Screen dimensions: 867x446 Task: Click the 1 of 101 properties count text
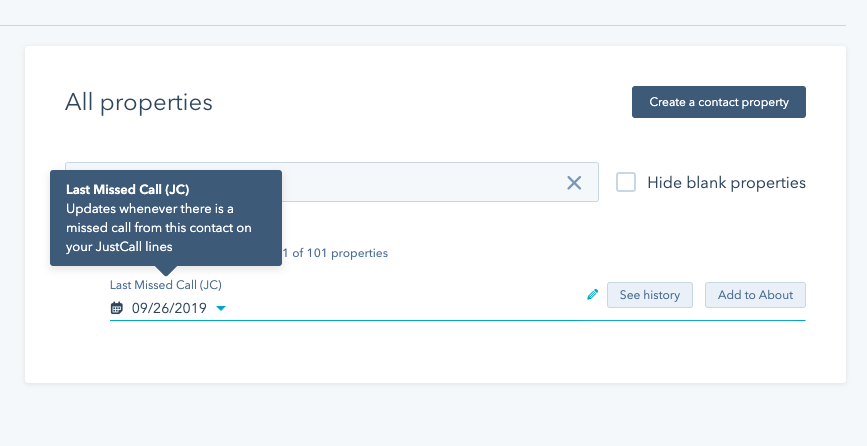(x=335, y=253)
